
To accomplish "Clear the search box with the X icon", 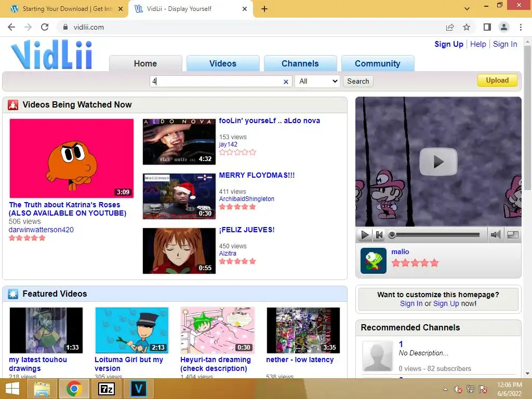I will coord(286,82).
